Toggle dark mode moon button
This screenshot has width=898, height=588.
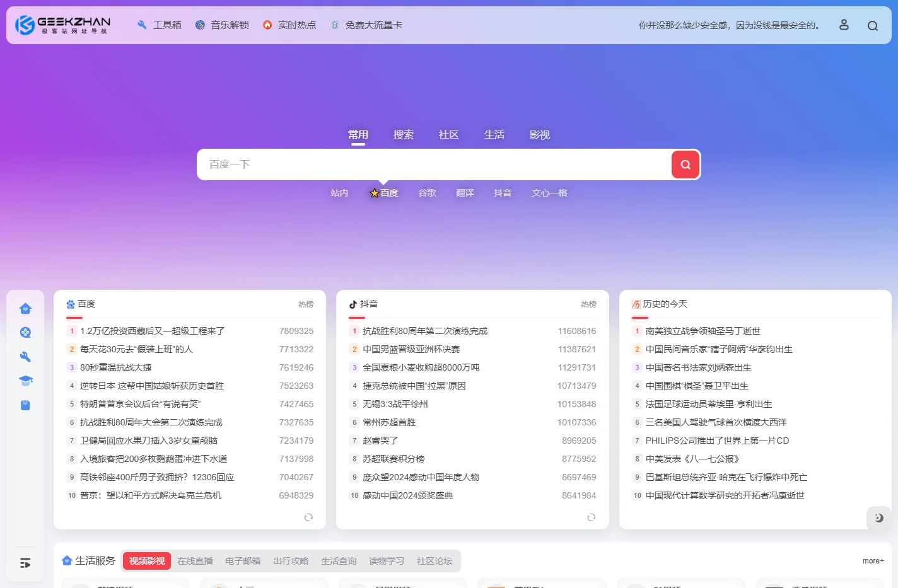point(879,518)
